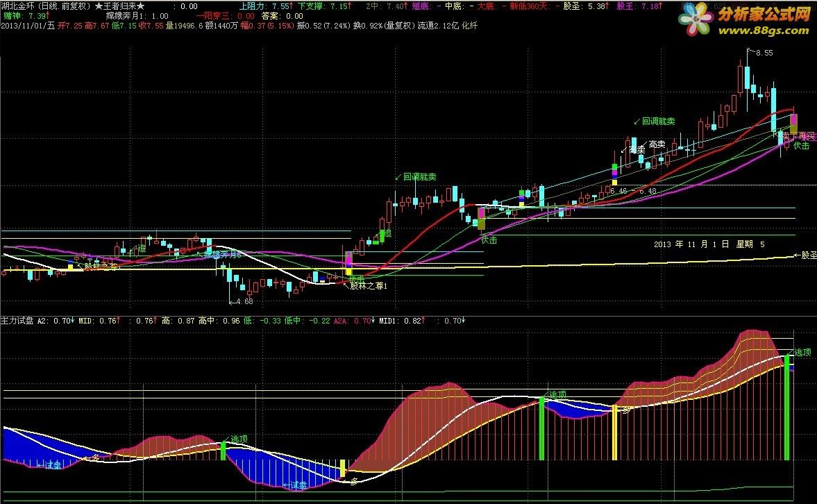
Task: Click the 下支撑 7.15 value
Action: 324,6
